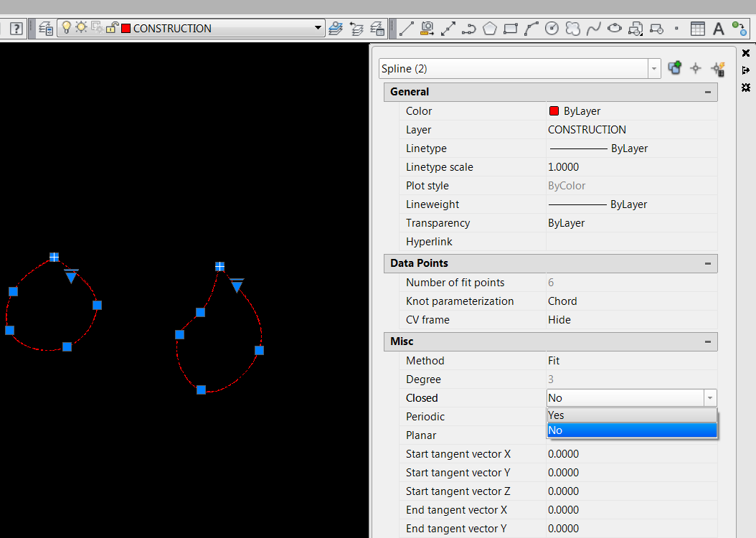The width and height of the screenshot is (756, 538).
Task: Select the Lineweight ByLayer value
Action: [x=632, y=204]
